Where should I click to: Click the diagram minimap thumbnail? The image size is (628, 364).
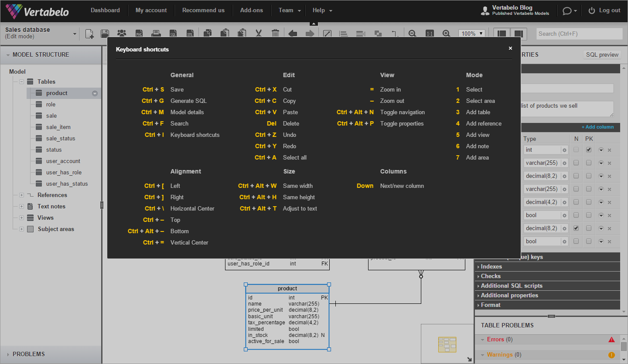click(447, 344)
